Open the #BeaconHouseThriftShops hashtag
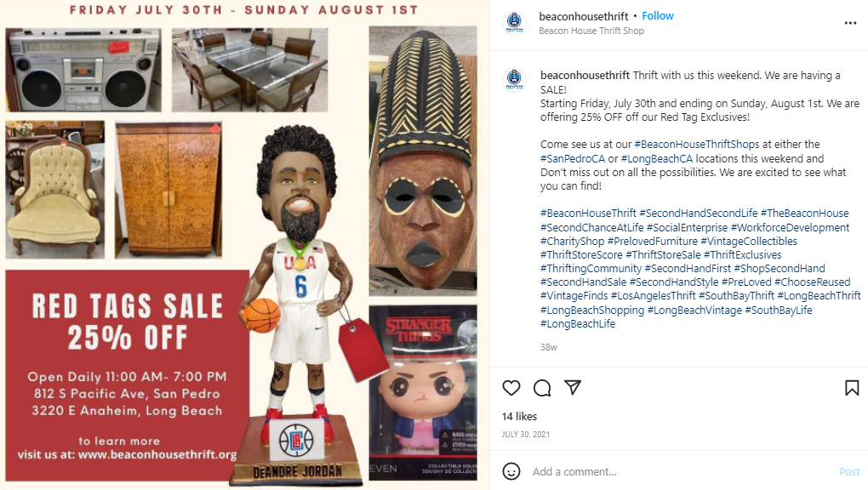The image size is (868, 490). 696,145
